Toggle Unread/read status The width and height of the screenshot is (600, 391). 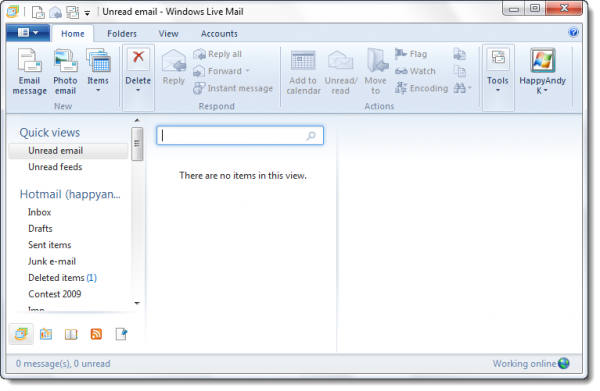pyautogui.click(x=341, y=72)
